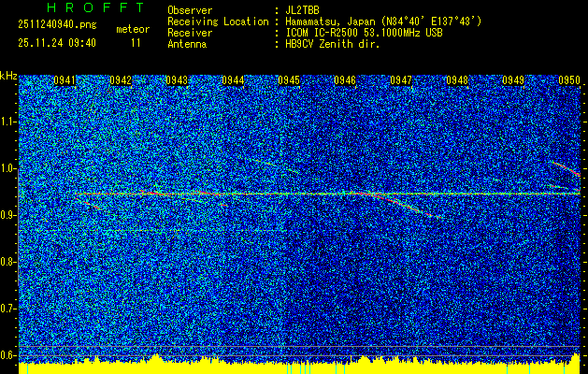Select the 1.0 frequency axis label

[x=8, y=168]
